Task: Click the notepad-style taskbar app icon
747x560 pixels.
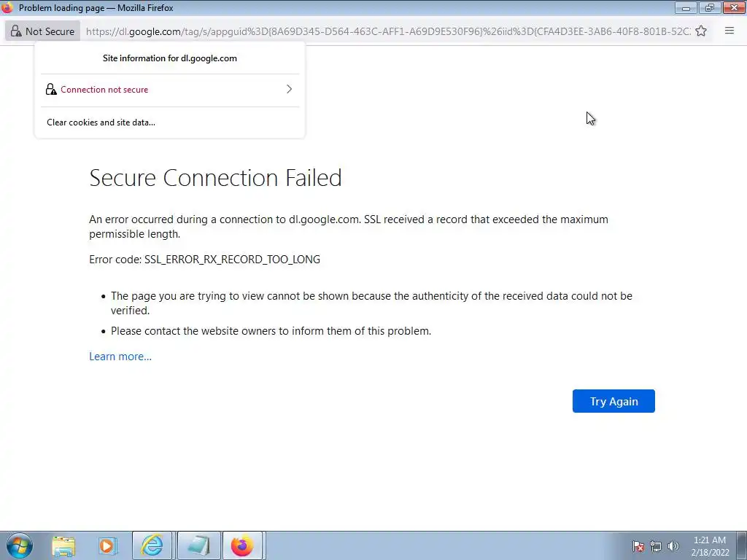Action: [198, 545]
